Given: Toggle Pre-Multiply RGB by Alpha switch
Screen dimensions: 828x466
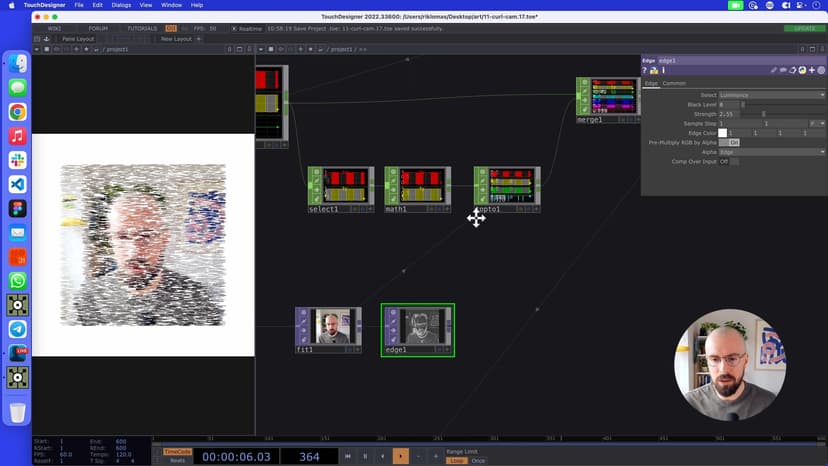Looking at the screenshot, I should click(733, 142).
